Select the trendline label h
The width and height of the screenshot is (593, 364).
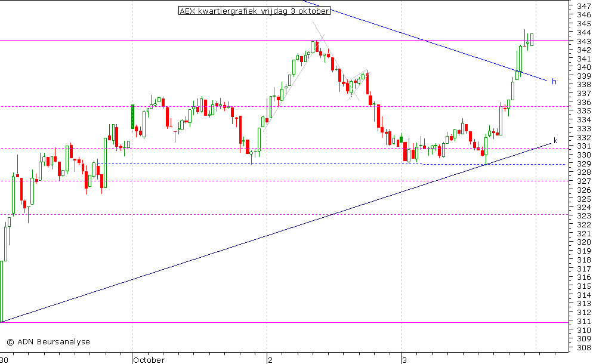[x=554, y=81]
